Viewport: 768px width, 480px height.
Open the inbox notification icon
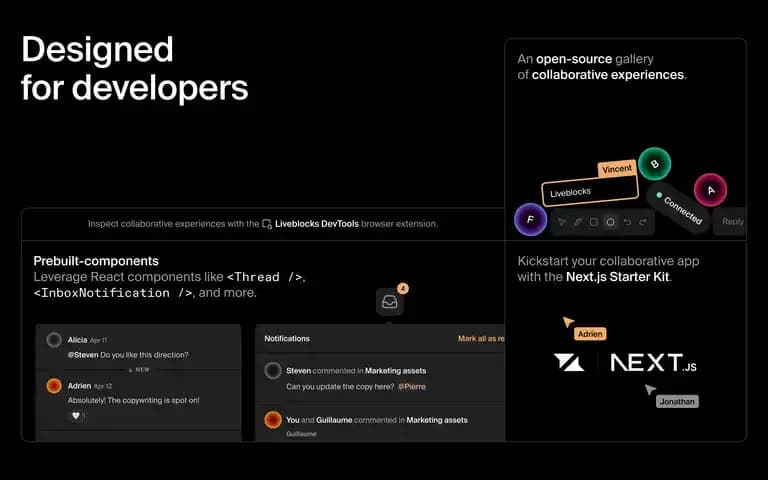pyautogui.click(x=390, y=302)
